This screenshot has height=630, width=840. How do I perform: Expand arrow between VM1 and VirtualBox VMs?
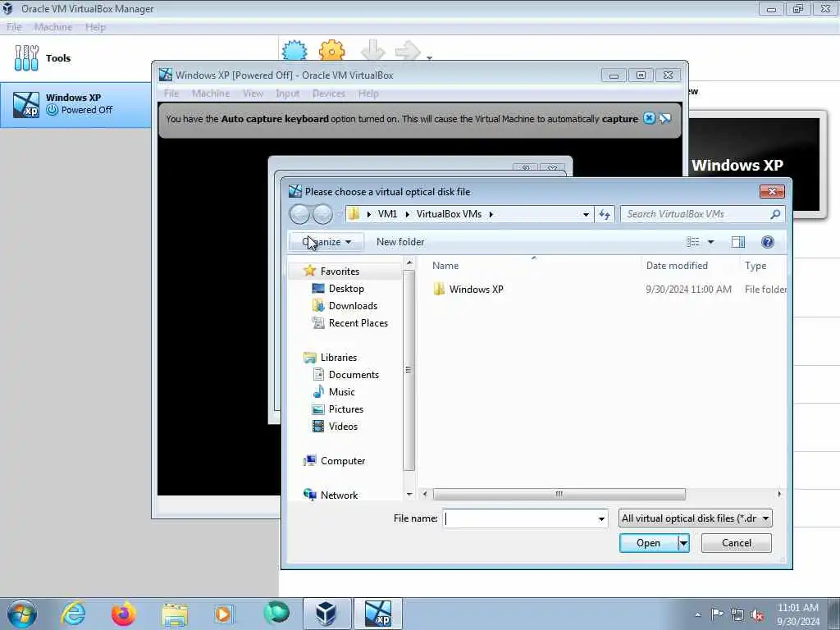[x=407, y=214]
